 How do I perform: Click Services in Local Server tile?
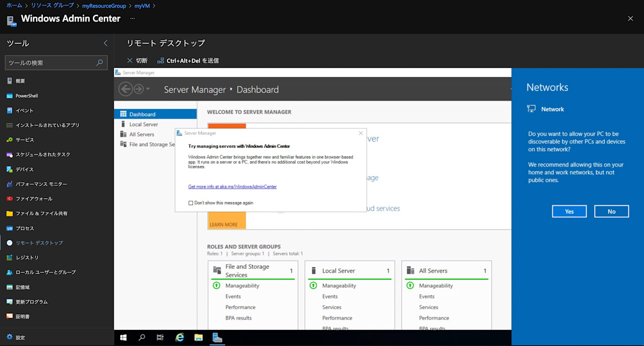332,307
